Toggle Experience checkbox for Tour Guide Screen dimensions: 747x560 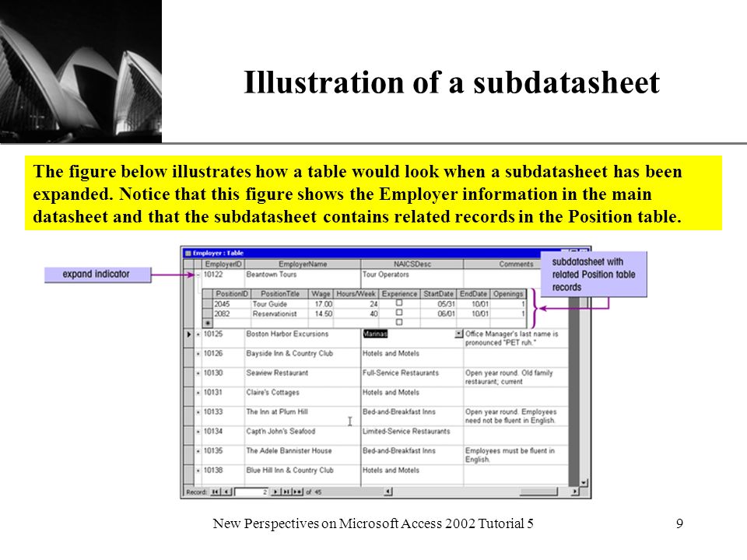399,303
